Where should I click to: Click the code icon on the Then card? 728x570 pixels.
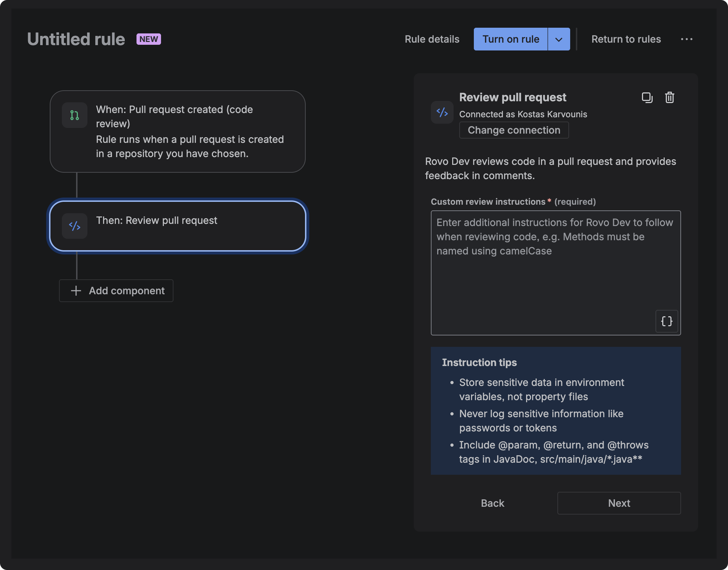[x=75, y=226]
